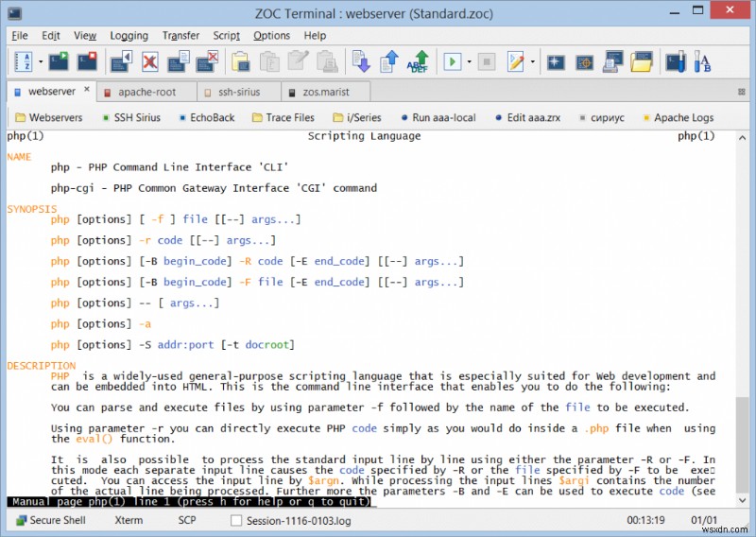Expand the run script dropdown arrow
Image resolution: width=756 pixels, height=537 pixels.
(x=469, y=62)
